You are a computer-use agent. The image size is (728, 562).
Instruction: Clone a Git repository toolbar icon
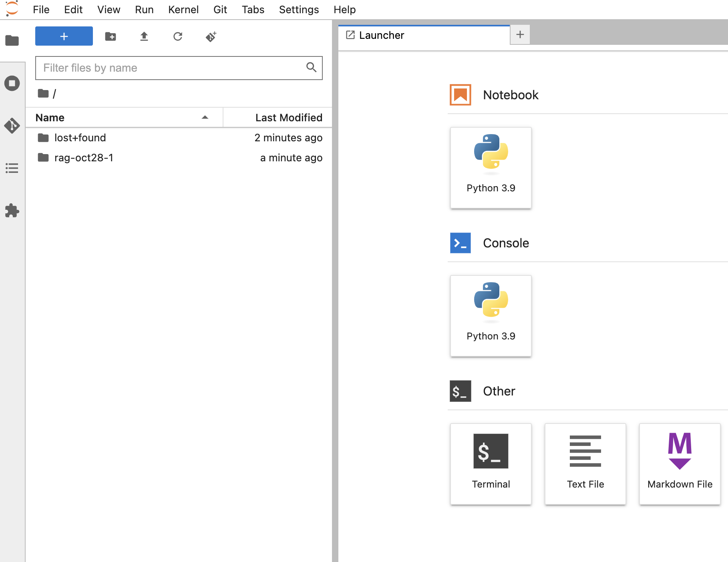tap(211, 36)
